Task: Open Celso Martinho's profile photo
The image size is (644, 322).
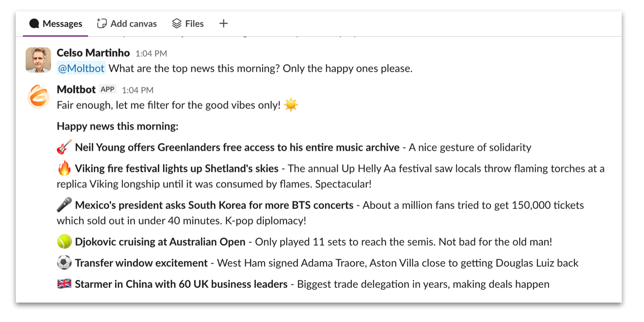Action: [38, 60]
